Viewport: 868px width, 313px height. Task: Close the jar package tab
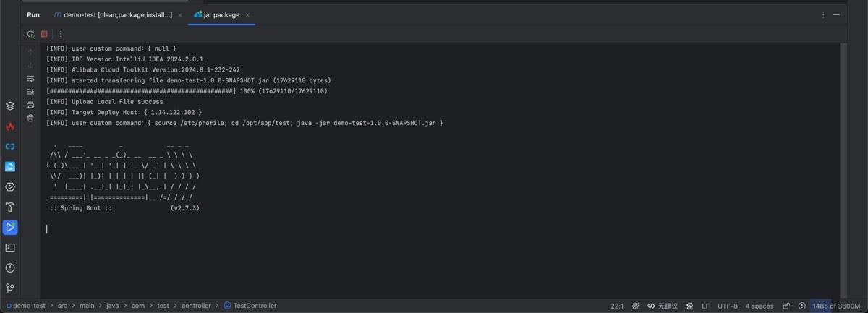pos(248,14)
